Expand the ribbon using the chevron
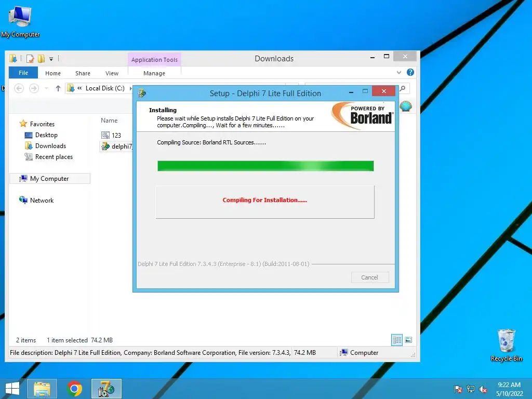Viewport: 532px width, 399px height. [399, 72]
